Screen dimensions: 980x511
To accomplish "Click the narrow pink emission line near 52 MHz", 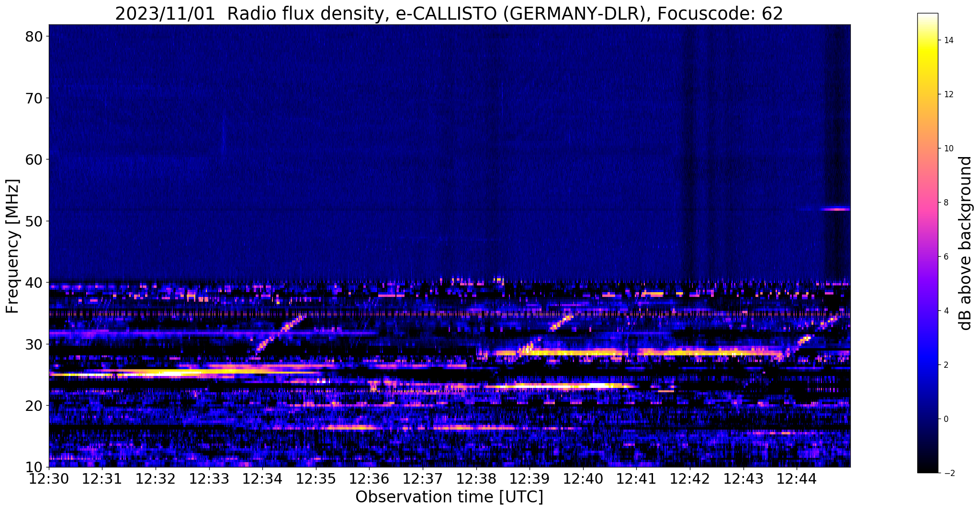I will click(x=835, y=209).
